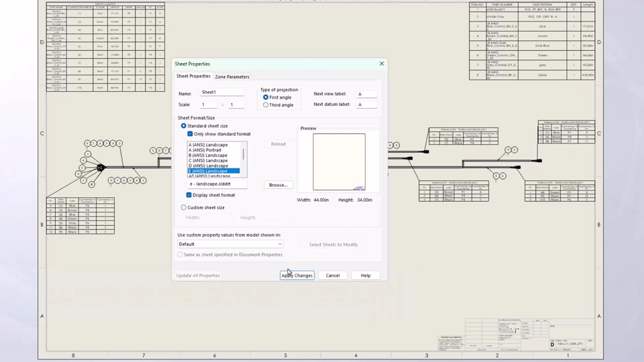644x362 pixels.
Task: Open the Zone Parameters tab
Action: (x=232, y=76)
